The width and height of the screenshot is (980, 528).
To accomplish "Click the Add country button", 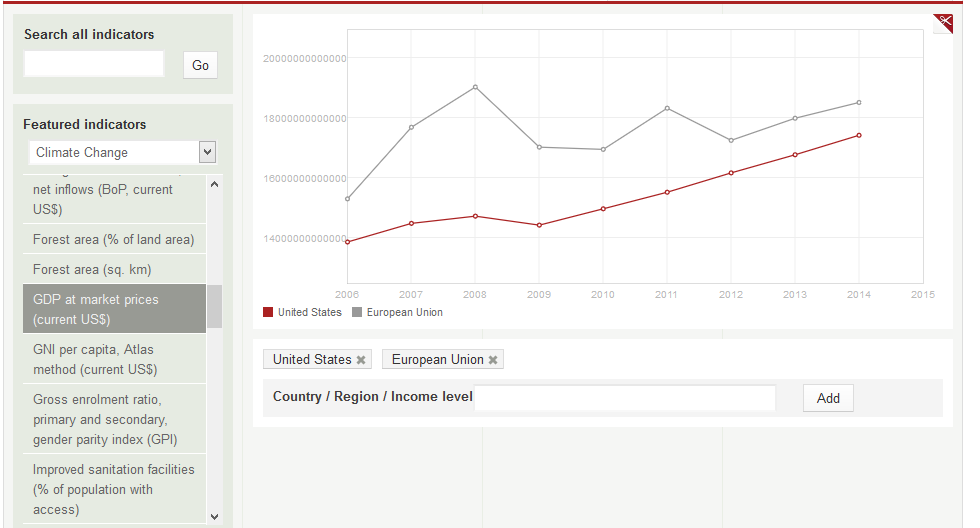I will point(828,398).
